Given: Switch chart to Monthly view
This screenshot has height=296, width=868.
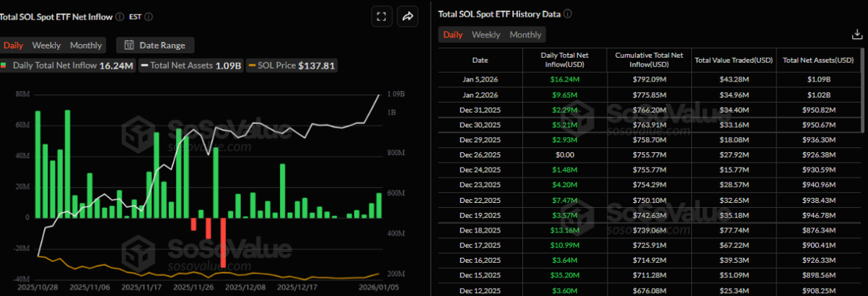Looking at the screenshot, I should tap(86, 45).
